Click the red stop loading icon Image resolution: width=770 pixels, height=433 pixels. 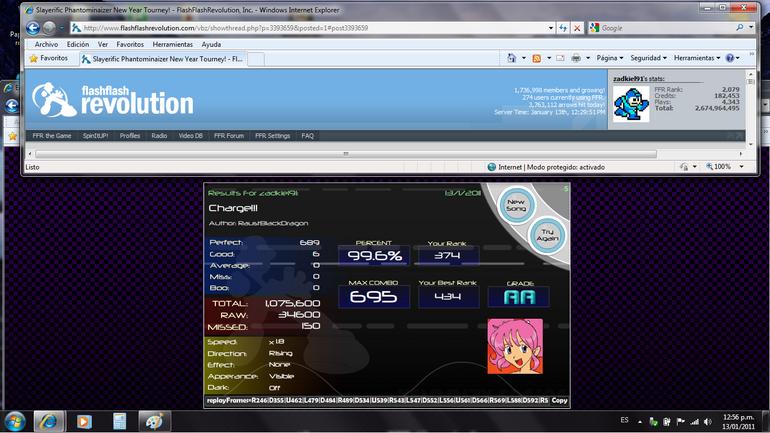[577, 28]
